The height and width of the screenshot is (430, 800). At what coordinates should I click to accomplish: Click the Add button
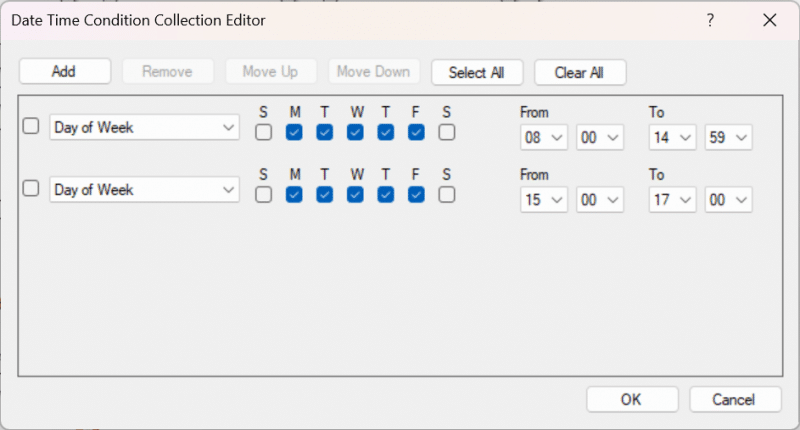tap(65, 71)
